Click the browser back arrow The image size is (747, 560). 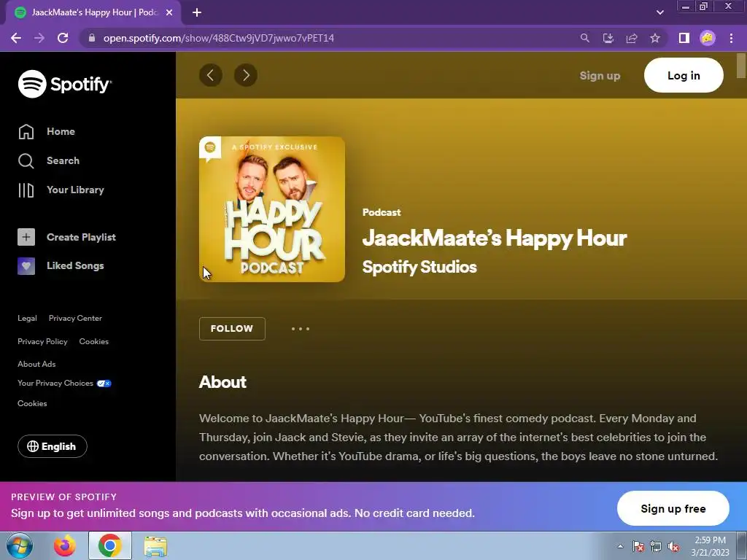[x=16, y=38]
